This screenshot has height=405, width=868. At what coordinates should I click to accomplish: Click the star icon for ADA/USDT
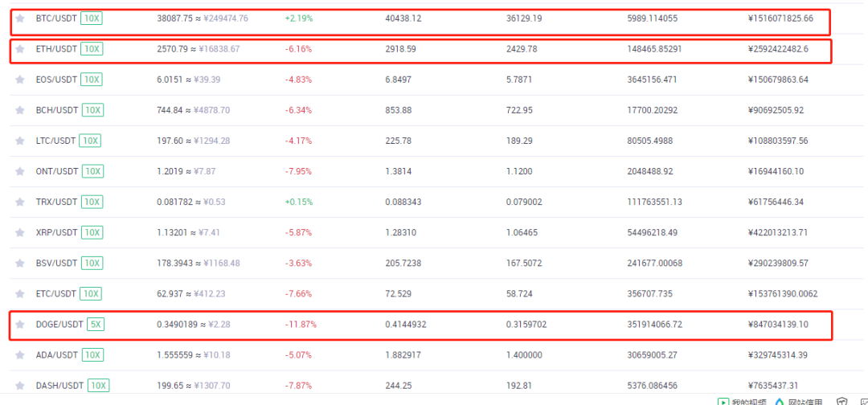(x=20, y=354)
